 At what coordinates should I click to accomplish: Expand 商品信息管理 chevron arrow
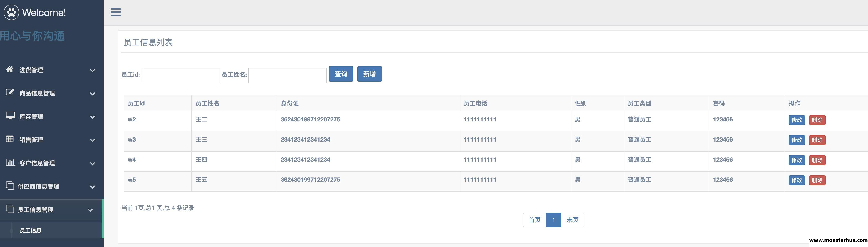pos(92,94)
